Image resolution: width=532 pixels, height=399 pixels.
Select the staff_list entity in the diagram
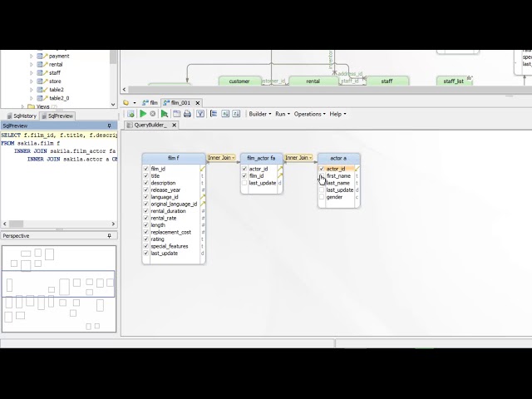[454, 81]
